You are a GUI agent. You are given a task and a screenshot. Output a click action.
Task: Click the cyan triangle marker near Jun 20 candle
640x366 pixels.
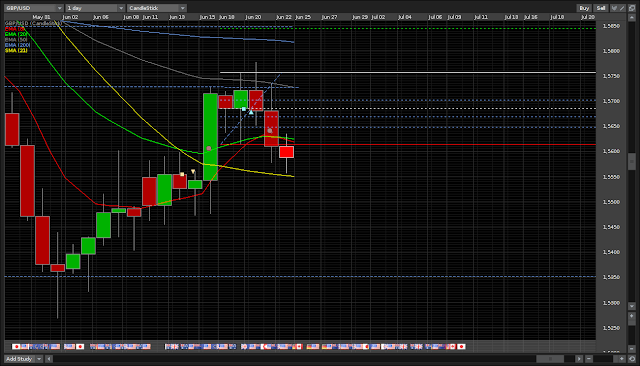[x=251, y=112]
